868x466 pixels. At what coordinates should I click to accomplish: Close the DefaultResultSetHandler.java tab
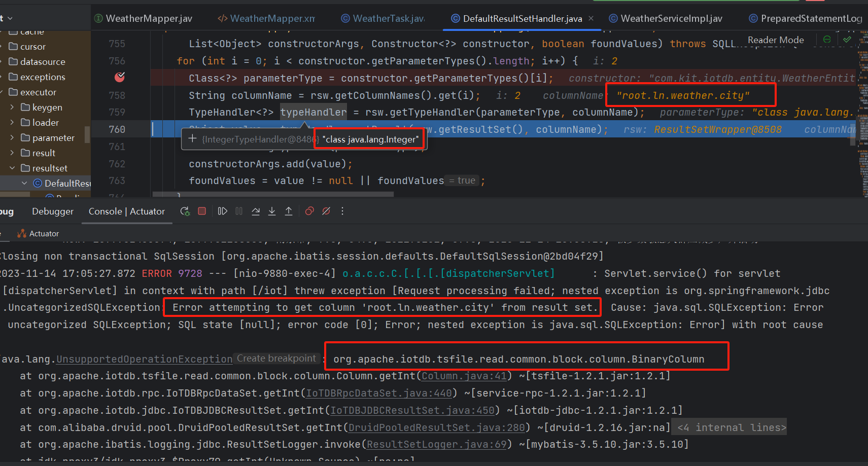(x=591, y=18)
